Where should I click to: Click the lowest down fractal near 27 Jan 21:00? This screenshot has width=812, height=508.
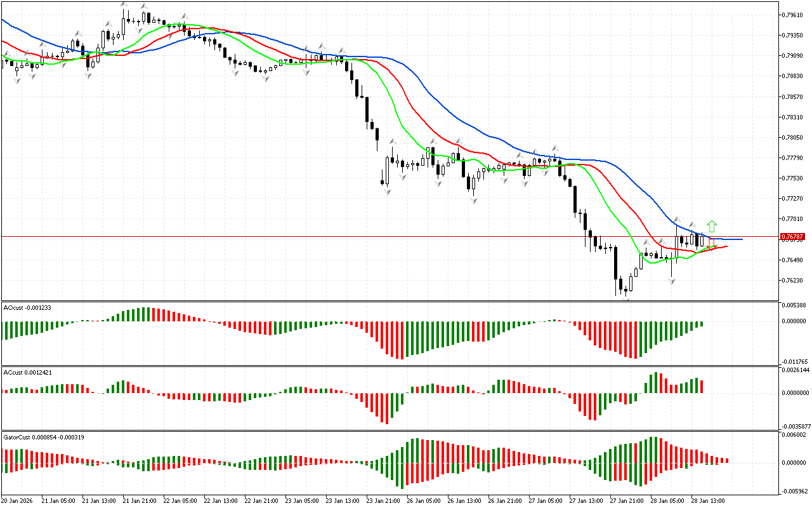point(626,297)
